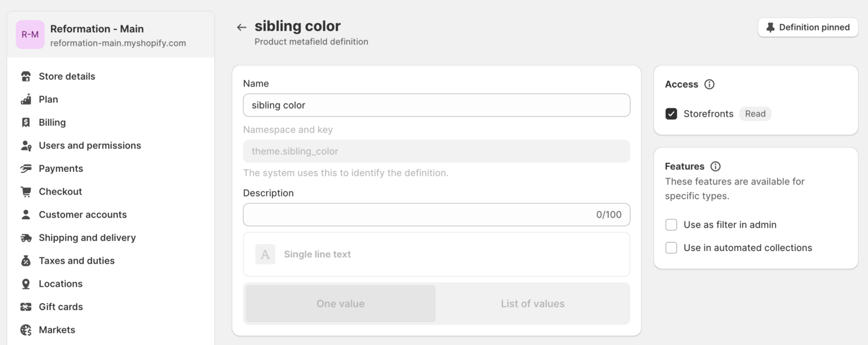868x345 pixels.
Task: Click the Store details icon
Action: 26,76
